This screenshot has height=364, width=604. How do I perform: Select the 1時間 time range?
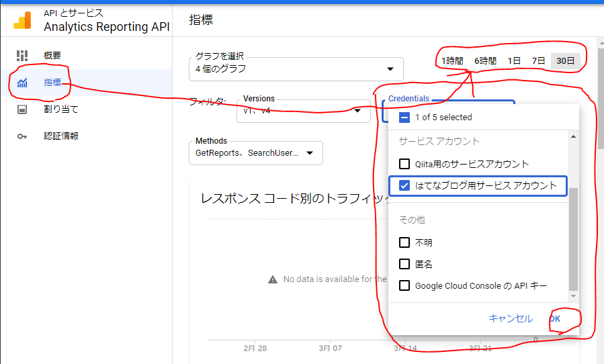coord(452,61)
